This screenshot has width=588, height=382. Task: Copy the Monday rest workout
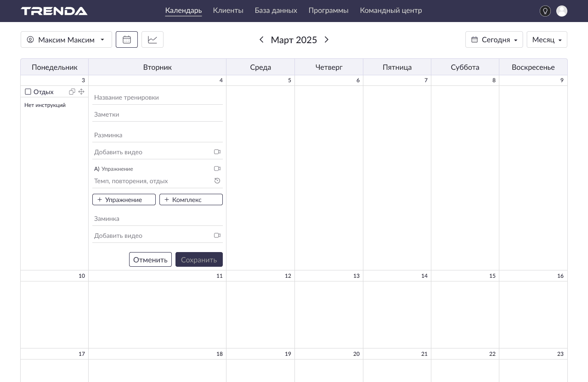pyautogui.click(x=72, y=92)
